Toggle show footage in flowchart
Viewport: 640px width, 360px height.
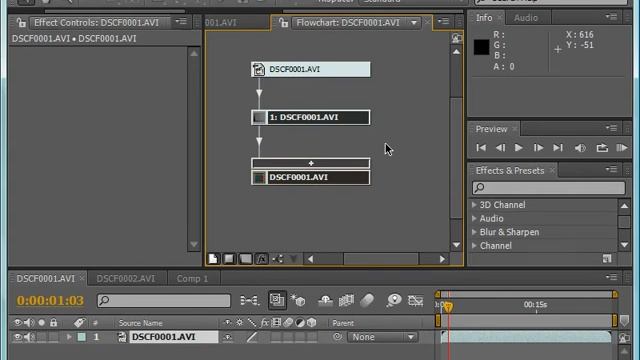(x=213, y=259)
